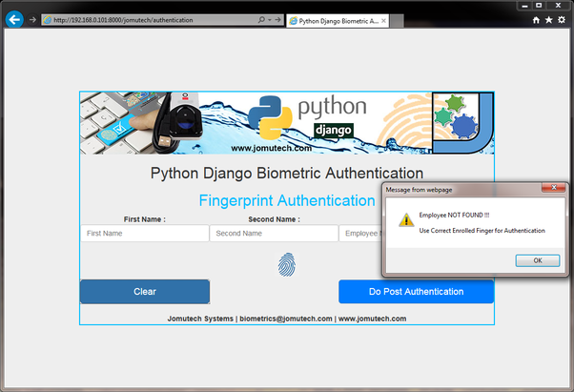574x392 pixels.
Task: Click 'Use Correct Enrolled Finger' dialog text
Action: coord(482,231)
